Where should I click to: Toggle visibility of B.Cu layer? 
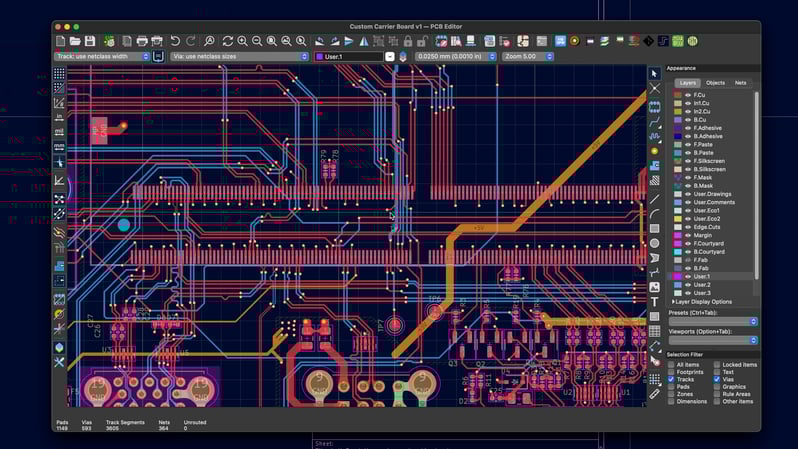[x=688, y=120]
